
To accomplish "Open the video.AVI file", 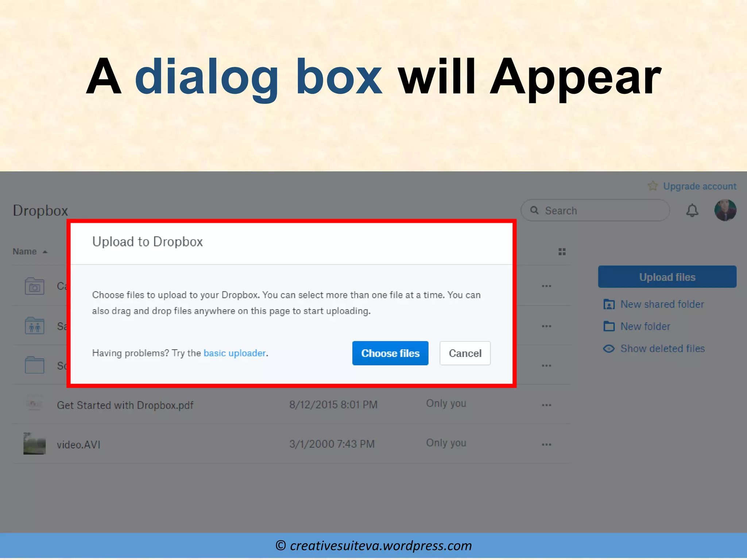I will point(78,444).
